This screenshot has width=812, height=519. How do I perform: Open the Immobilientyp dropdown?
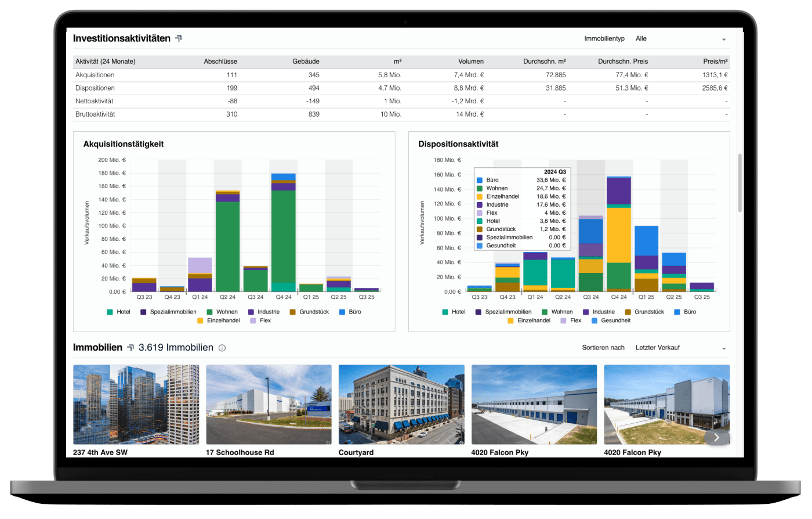point(681,39)
